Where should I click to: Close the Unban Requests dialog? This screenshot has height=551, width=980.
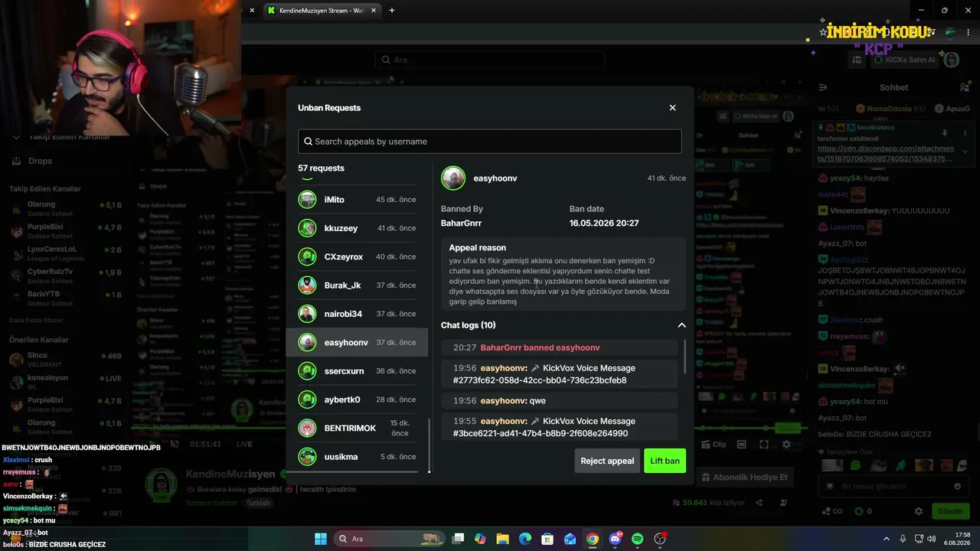point(672,108)
